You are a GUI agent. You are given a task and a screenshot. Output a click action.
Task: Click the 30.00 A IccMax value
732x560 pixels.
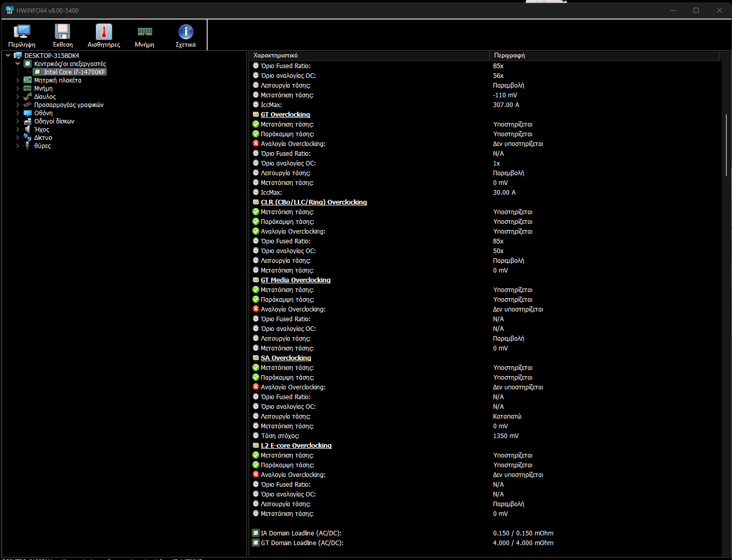pos(504,193)
